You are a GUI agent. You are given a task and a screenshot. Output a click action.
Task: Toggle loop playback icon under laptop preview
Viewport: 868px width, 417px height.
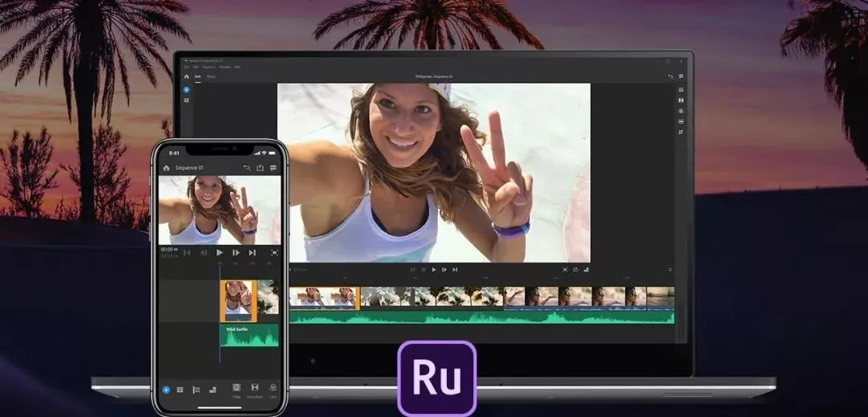(x=575, y=269)
